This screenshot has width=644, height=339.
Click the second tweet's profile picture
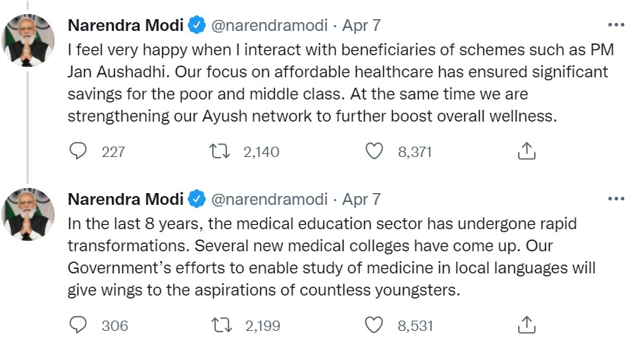pos(29,212)
